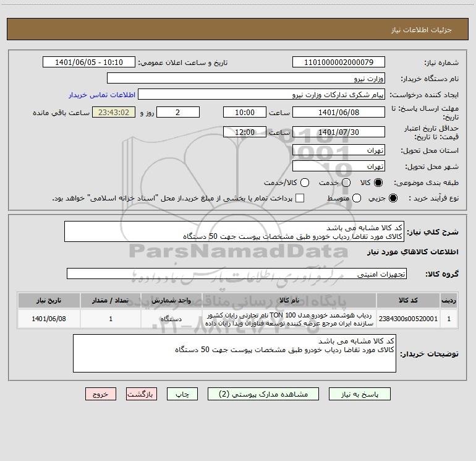Image resolution: width=476 pixels, height=461 pixels.
Task: Click the شرح کلی نیاز description box
Action: [x=234, y=231]
